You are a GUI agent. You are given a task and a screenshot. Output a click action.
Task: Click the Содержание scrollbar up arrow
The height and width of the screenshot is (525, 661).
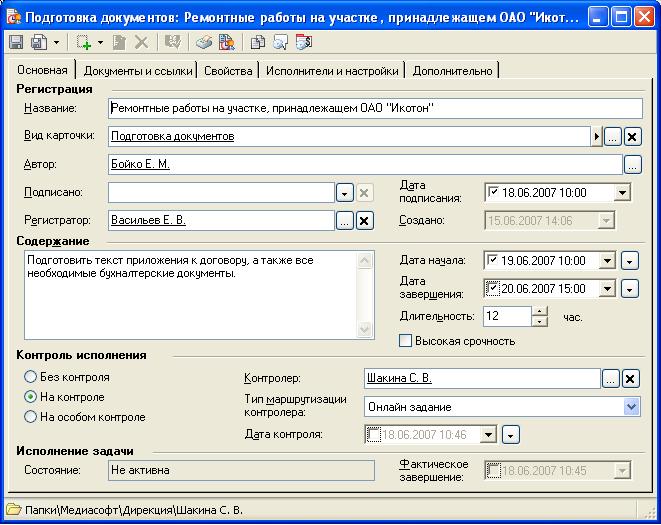tap(365, 261)
